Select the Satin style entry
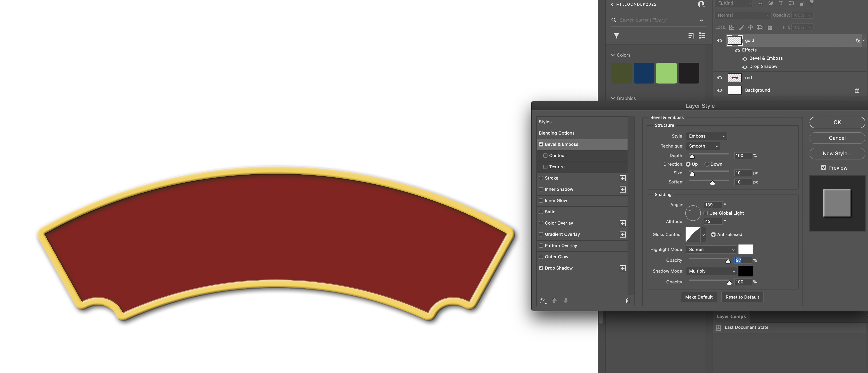This screenshot has width=868, height=373. (551, 212)
